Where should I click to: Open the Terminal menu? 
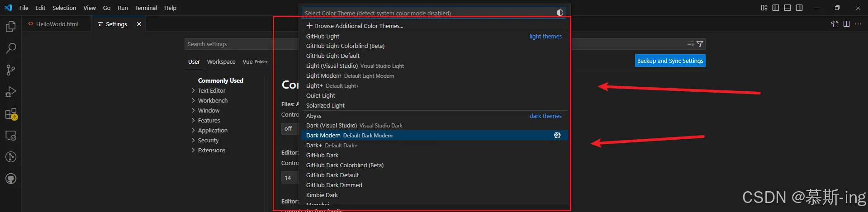146,8
